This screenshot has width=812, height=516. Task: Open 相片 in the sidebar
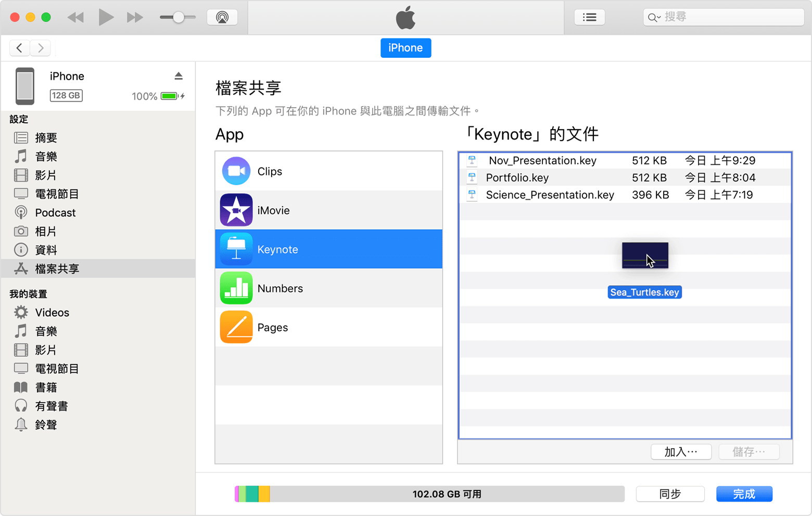98,231
